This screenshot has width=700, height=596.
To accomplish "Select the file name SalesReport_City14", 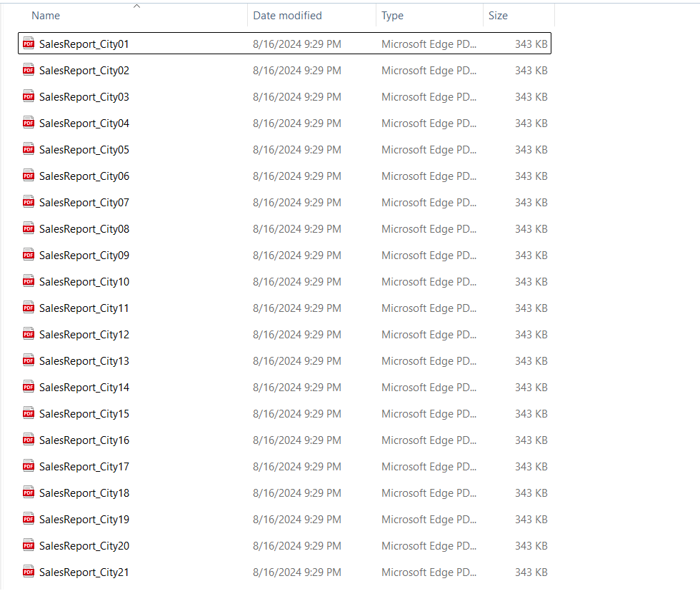I will point(84,387).
